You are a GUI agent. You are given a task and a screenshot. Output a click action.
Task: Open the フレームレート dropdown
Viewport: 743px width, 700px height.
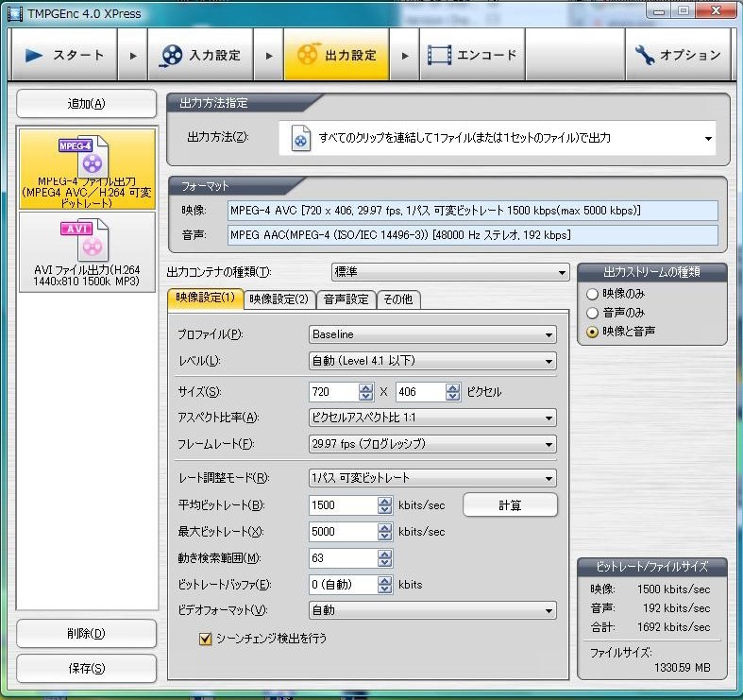point(432,444)
